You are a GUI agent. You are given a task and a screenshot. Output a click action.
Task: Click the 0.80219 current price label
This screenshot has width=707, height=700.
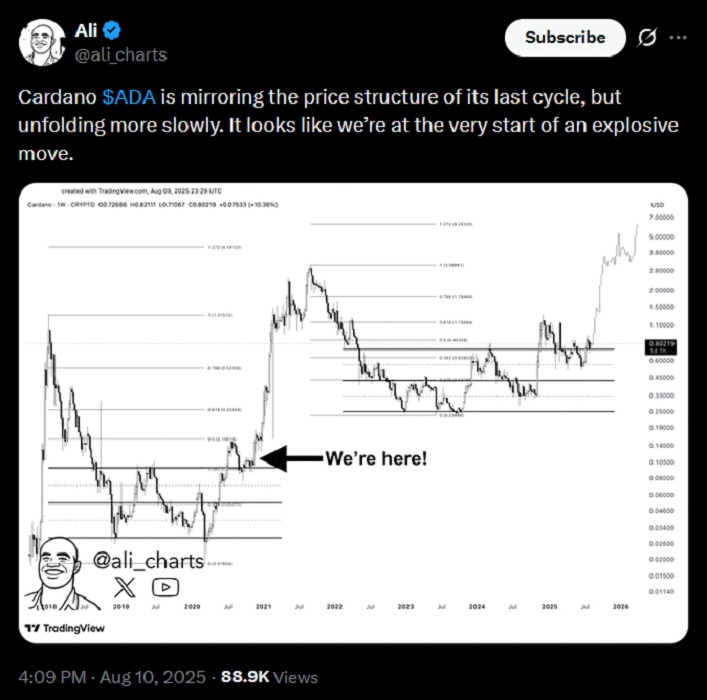coord(658,343)
